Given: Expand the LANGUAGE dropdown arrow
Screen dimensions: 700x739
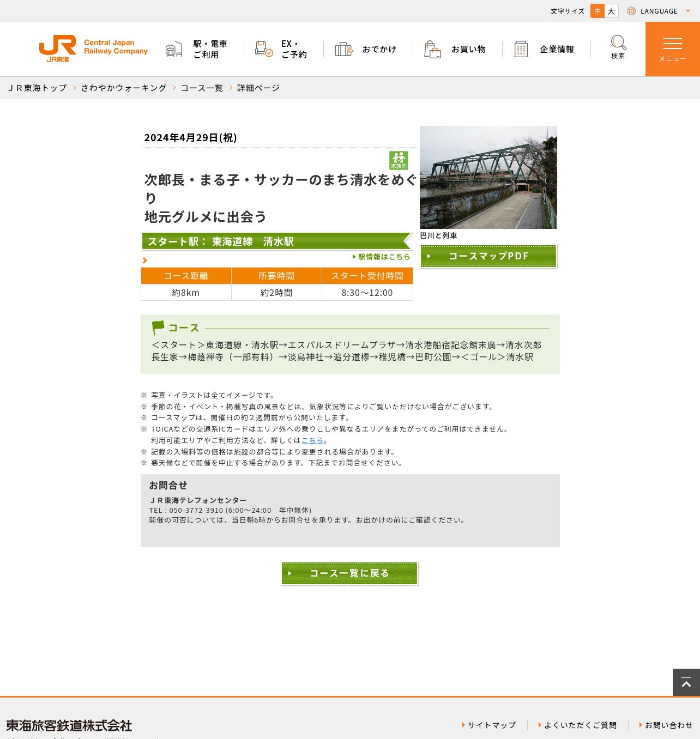Looking at the screenshot, I should pyautogui.click(x=688, y=11).
